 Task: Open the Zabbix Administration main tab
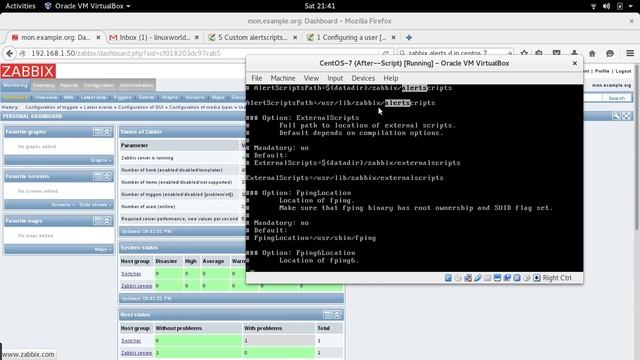[136, 85]
